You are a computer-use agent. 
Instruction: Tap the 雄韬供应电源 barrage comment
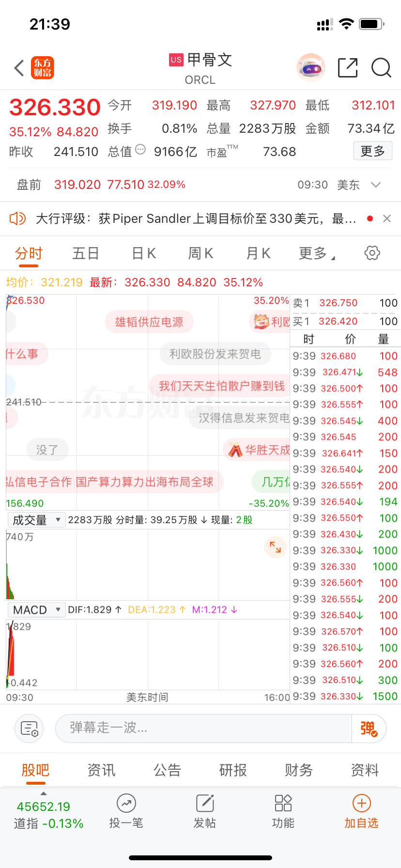coord(149,322)
